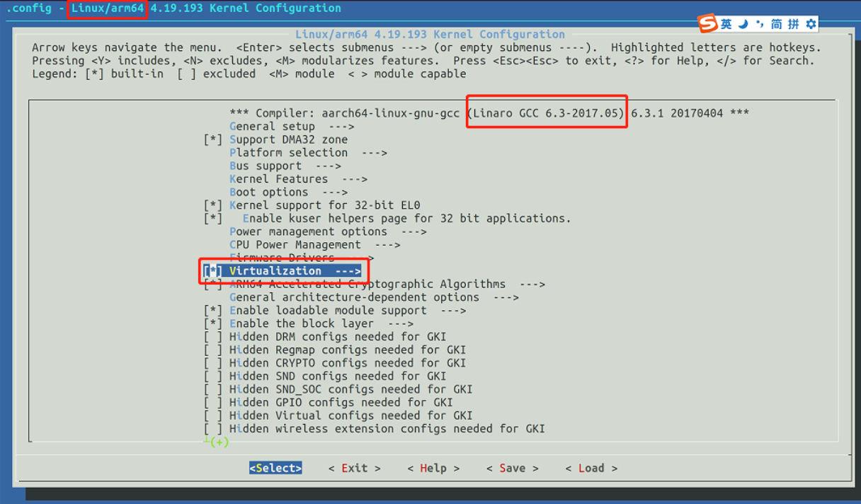Open the General setup submenu
Screen dimensions: 861x504
pos(292,126)
